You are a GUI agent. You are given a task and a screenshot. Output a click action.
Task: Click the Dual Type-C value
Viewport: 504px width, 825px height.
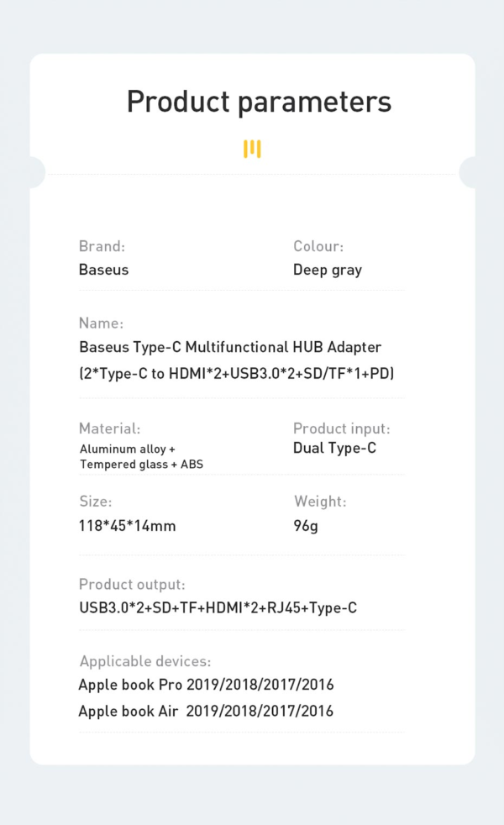[x=334, y=449]
